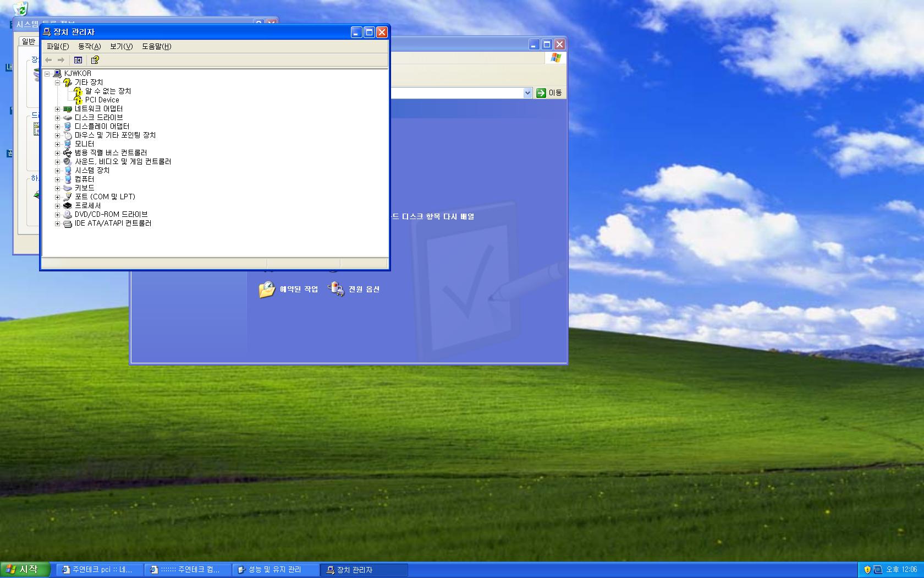This screenshot has height=578, width=924.
Task: Open the 동작(A) menu
Action: click(90, 46)
